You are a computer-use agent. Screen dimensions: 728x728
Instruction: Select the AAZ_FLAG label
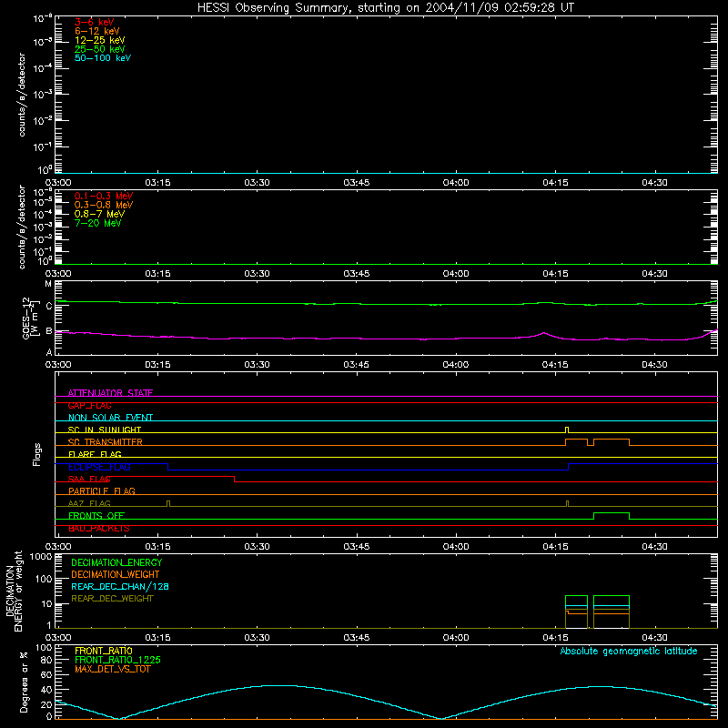coord(89,503)
